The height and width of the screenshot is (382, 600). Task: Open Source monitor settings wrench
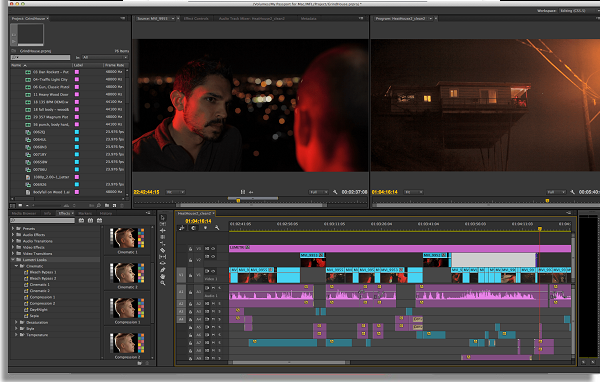pos(335,192)
